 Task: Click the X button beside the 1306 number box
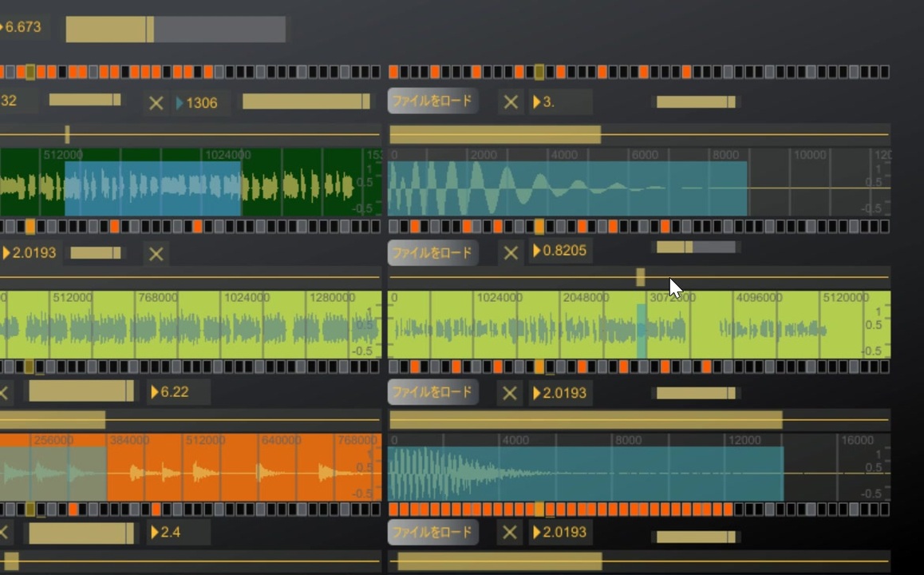[156, 103]
